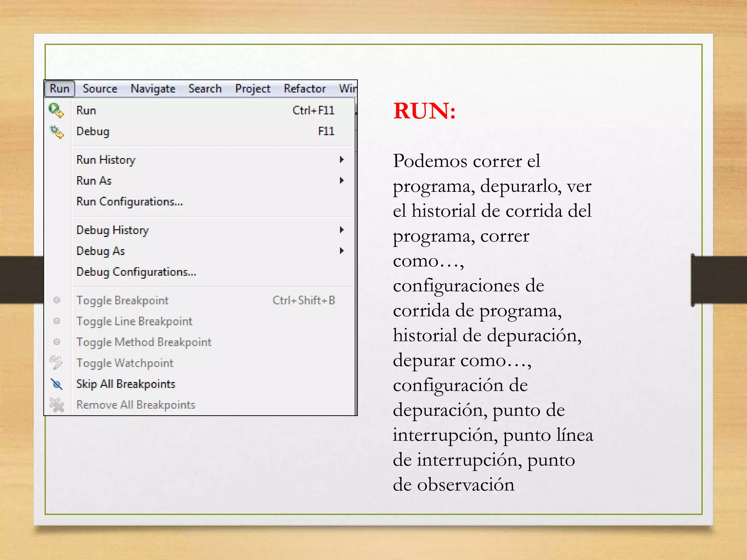Click the Ctrl+Shift+B shortcut text
Image resolution: width=747 pixels, height=560 pixels.
tap(304, 300)
